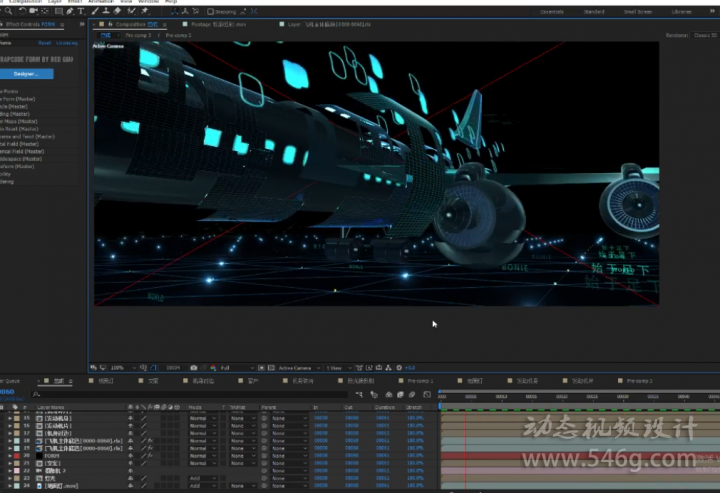Select the Pen tool
The image size is (720, 493).
70,11
